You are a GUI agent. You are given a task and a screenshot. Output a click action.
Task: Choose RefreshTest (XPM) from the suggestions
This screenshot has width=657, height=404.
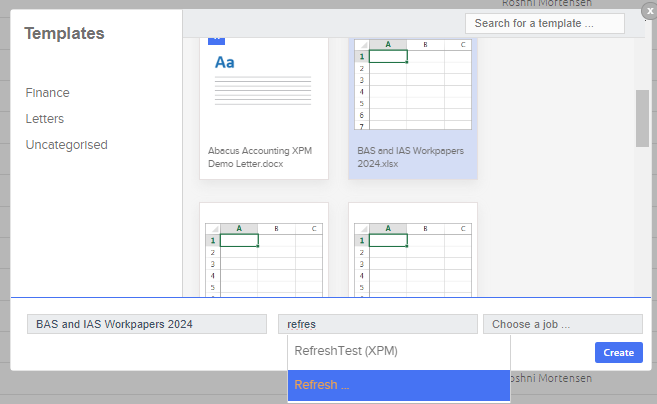(399, 351)
